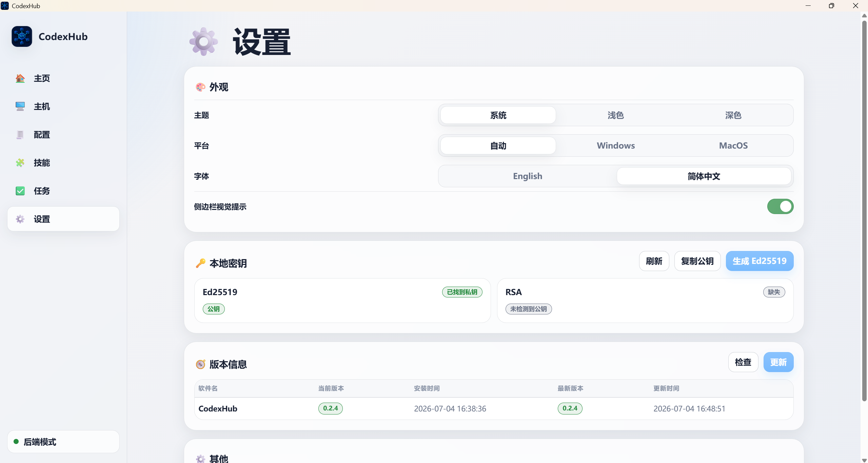The image size is (868, 463).
Task: Click the document icon beside 配置
Action: 20,135
